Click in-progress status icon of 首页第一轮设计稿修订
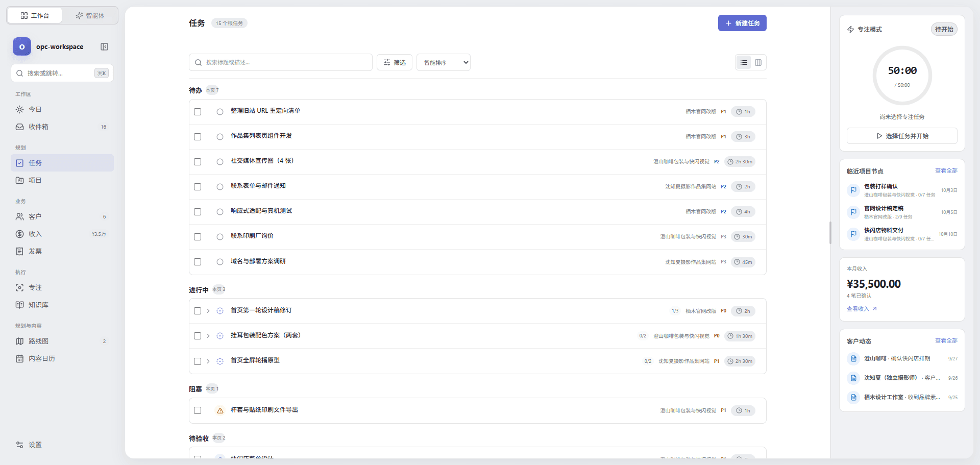 pyautogui.click(x=220, y=311)
